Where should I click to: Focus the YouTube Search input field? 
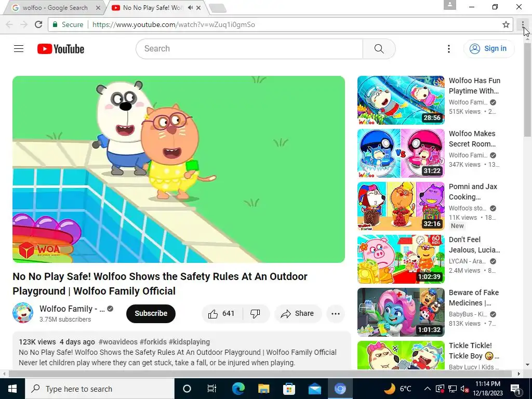(x=249, y=49)
